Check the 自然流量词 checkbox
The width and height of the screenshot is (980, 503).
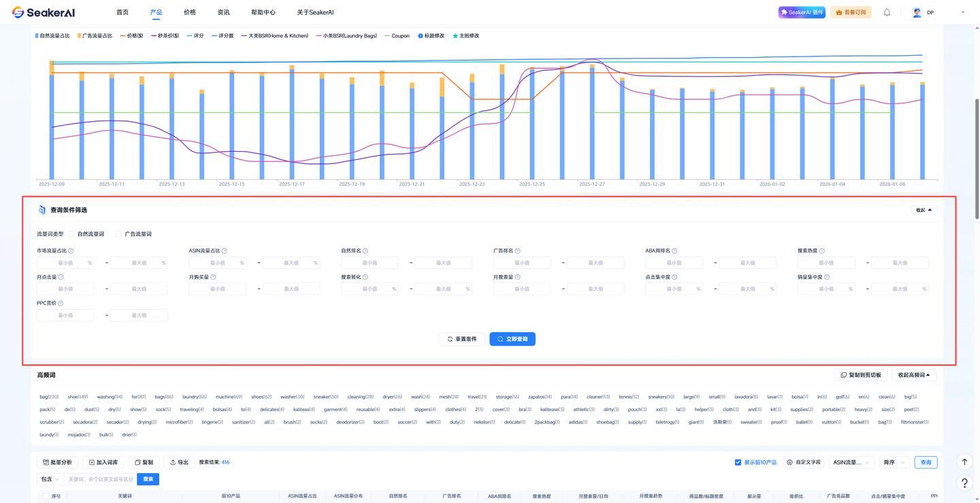[71, 234]
